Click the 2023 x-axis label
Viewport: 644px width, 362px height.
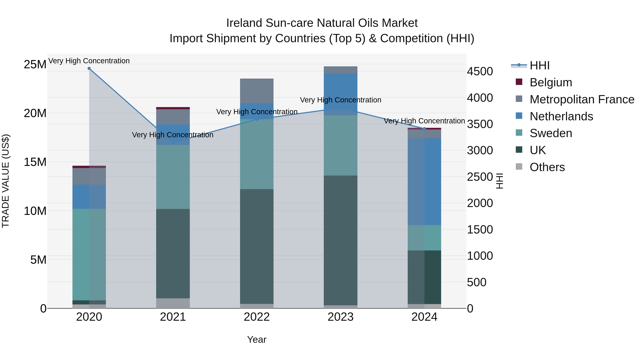(x=340, y=317)
